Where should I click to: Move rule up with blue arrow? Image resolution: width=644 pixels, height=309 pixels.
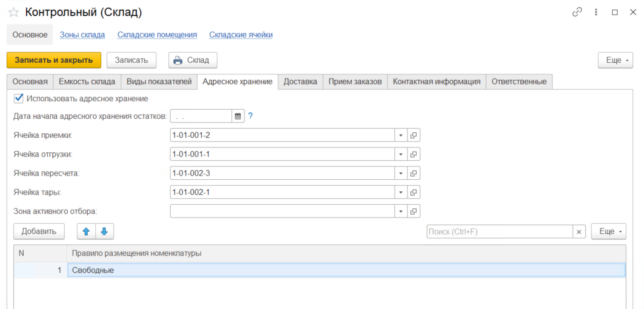point(86,232)
